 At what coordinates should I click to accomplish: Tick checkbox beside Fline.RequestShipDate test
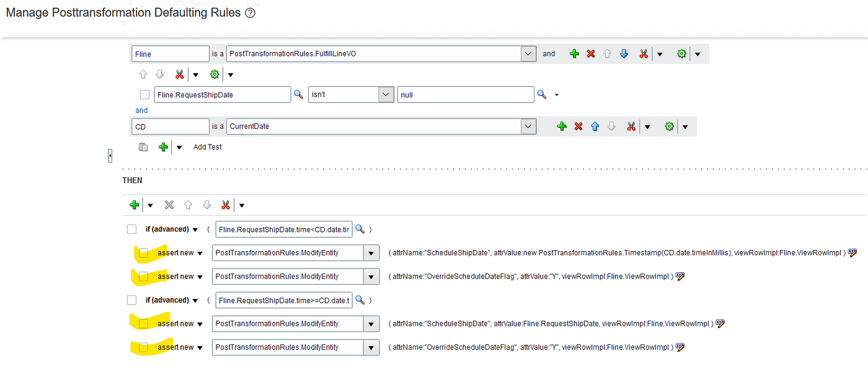[144, 95]
